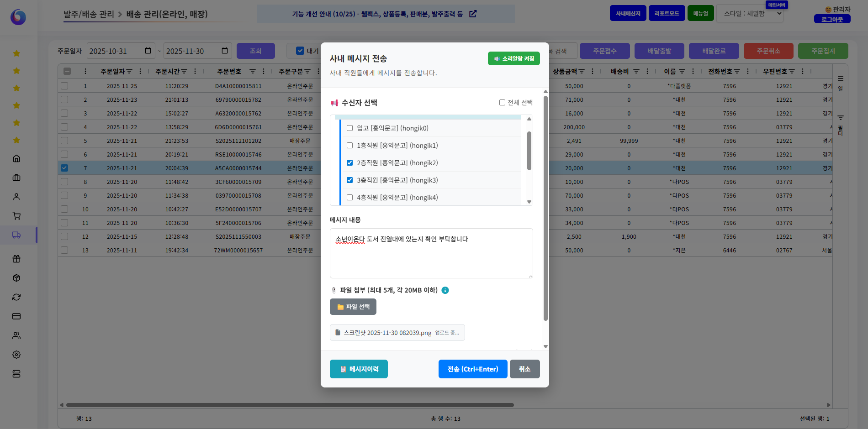
Task: Open the start date calendar picker
Action: point(148,51)
